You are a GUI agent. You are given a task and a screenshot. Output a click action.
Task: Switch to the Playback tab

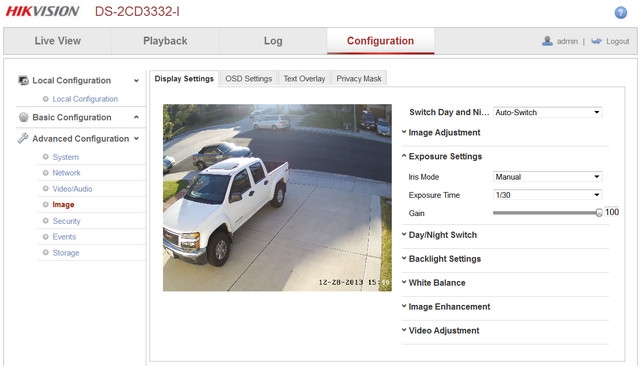coord(165,41)
